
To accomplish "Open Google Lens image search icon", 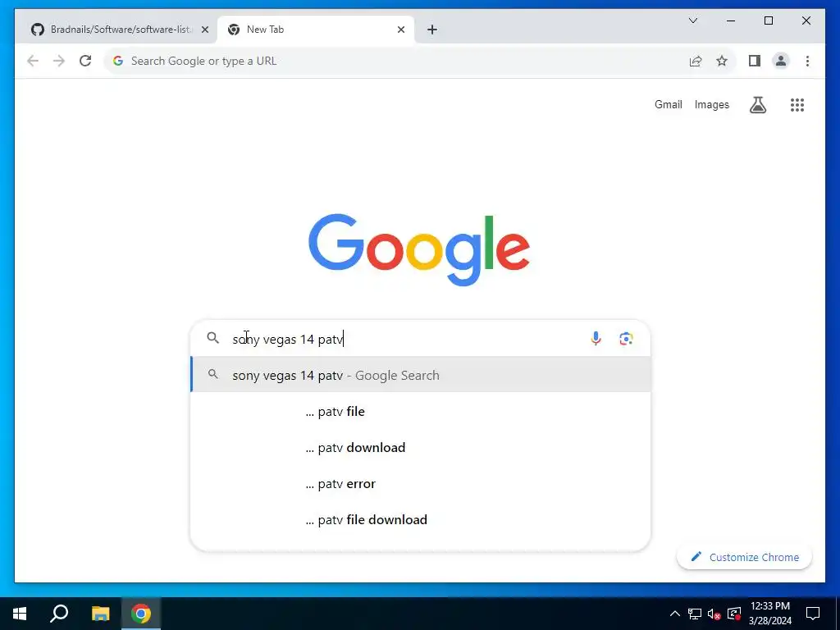I will [626, 339].
